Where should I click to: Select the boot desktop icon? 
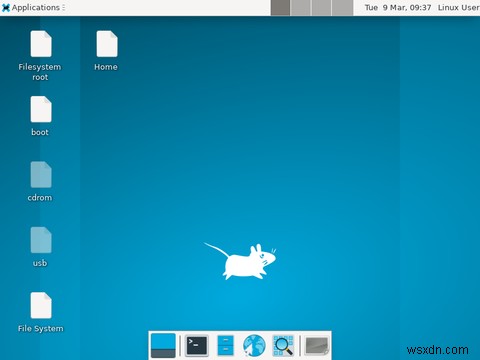point(41,109)
